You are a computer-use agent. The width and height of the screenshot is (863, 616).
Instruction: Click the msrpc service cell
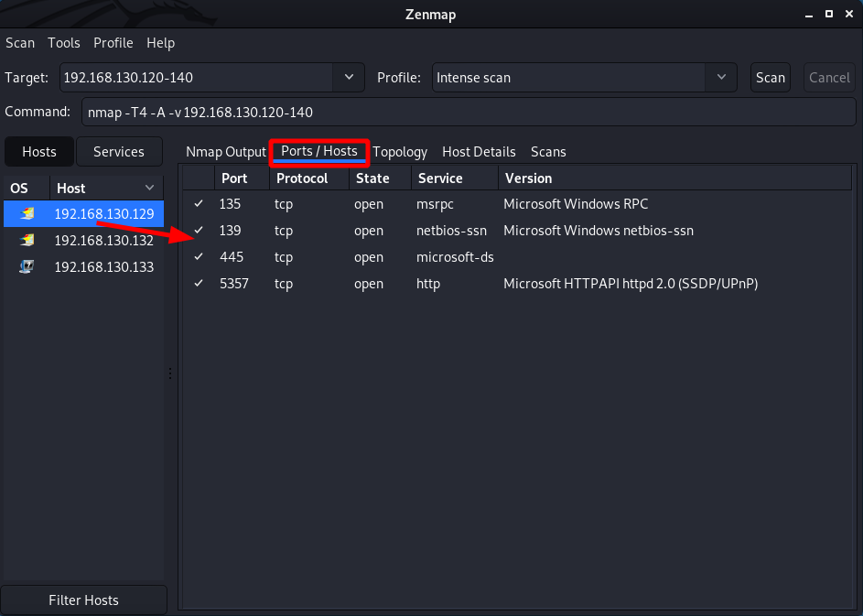435,204
